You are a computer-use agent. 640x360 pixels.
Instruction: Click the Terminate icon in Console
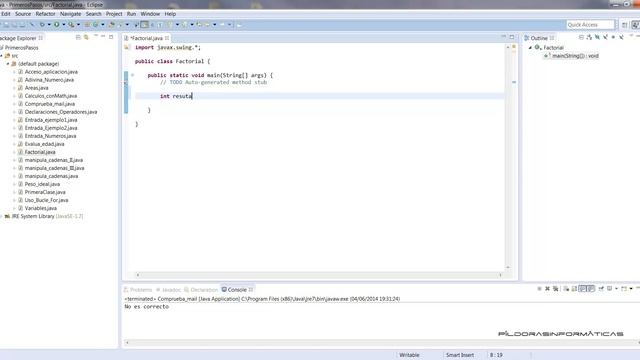pyautogui.click(x=539, y=289)
